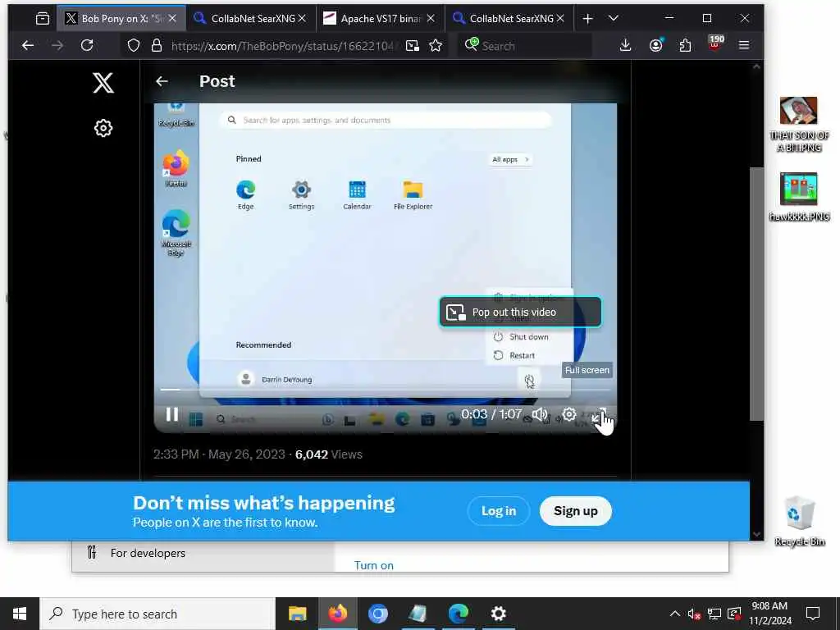Click Firefox View icon in tab bar
Image resolution: width=840 pixels, height=630 pixels.
click(43, 19)
